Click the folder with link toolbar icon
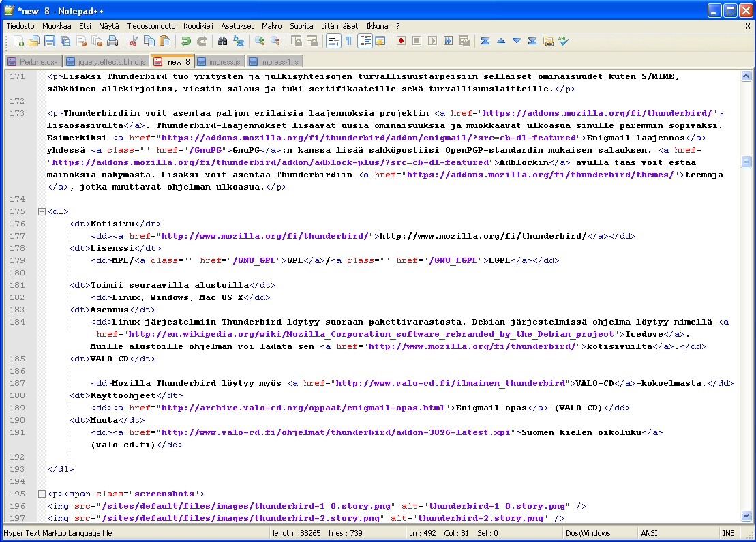The width and height of the screenshot is (756, 542). (548, 42)
